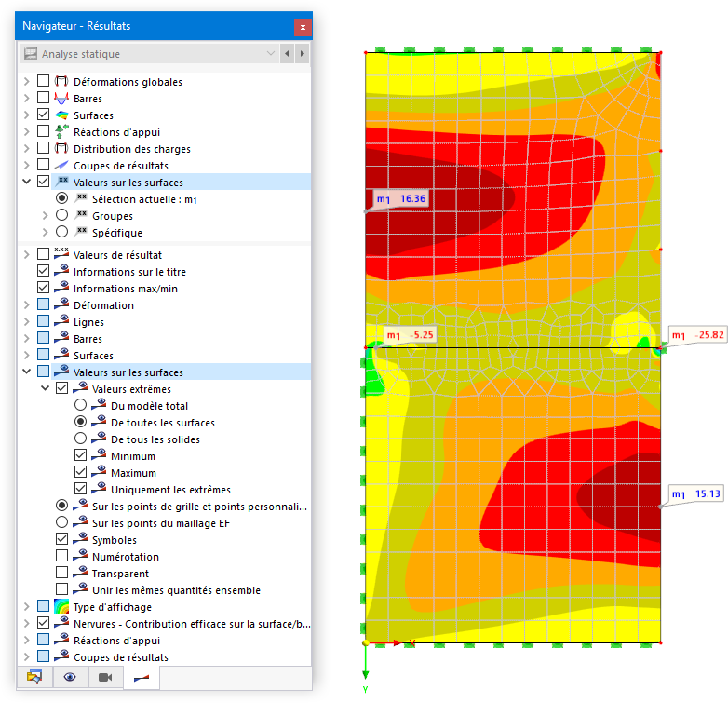Image resolution: width=728 pixels, height=703 pixels.
Task: Go to previous analysis with left arrow
Action: tap(287, 54)
